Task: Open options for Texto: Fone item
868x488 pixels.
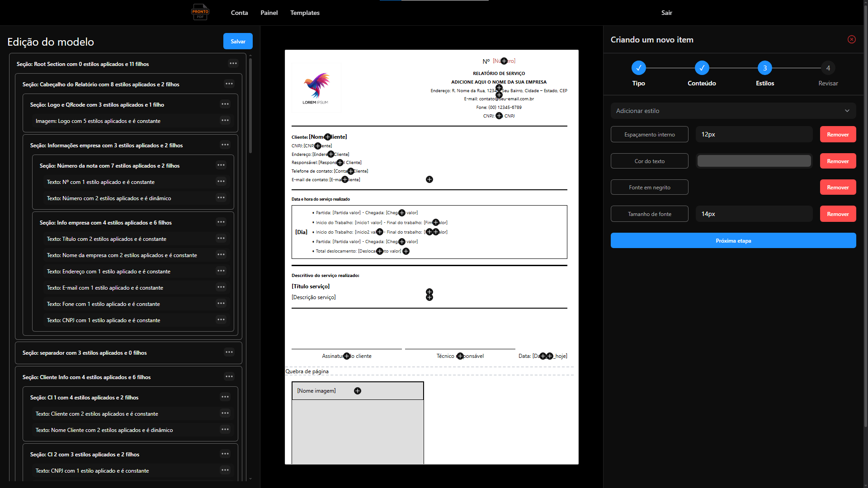Action: [221, 303]
